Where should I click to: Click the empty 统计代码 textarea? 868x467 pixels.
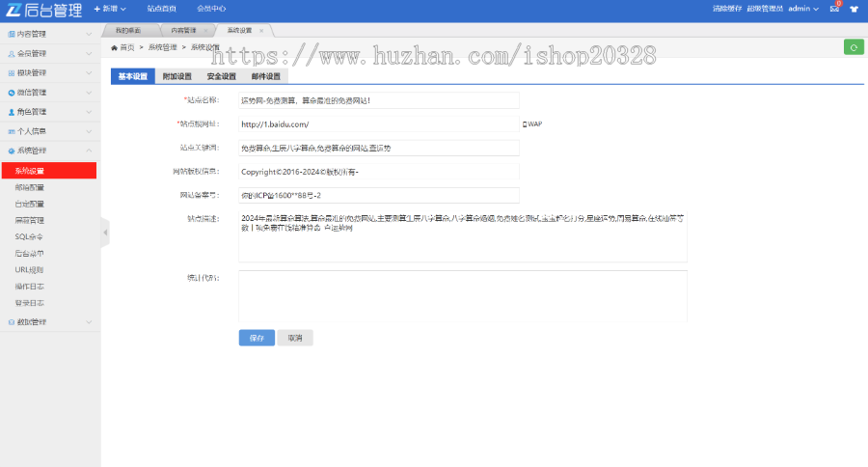[x=463, y=296]
